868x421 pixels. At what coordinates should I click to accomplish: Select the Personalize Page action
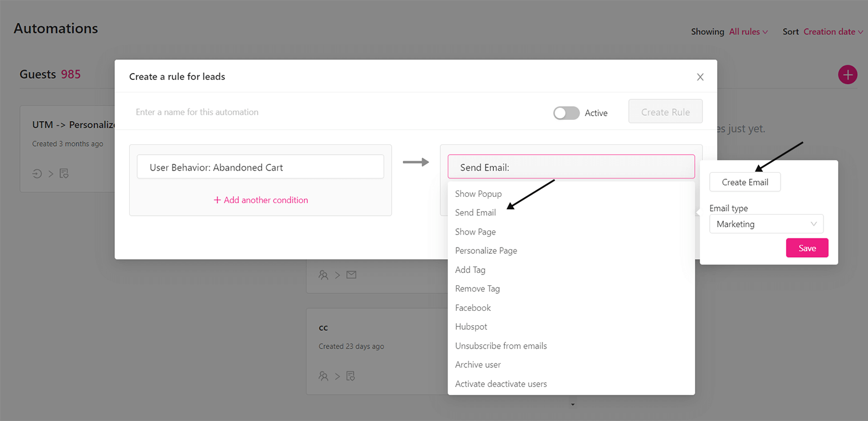[486, 250]
